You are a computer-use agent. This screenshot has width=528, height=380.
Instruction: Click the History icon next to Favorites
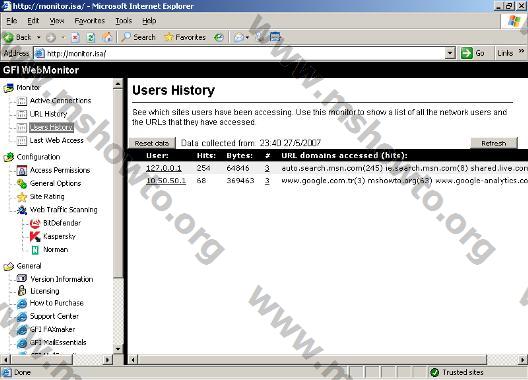tap(219, 37)
